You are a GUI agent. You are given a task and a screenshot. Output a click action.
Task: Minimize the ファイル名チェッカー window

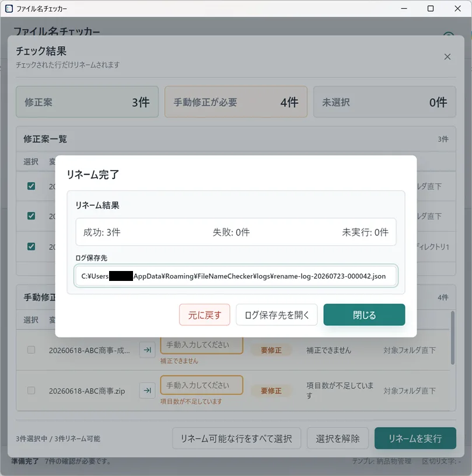(x=404, y=9)
